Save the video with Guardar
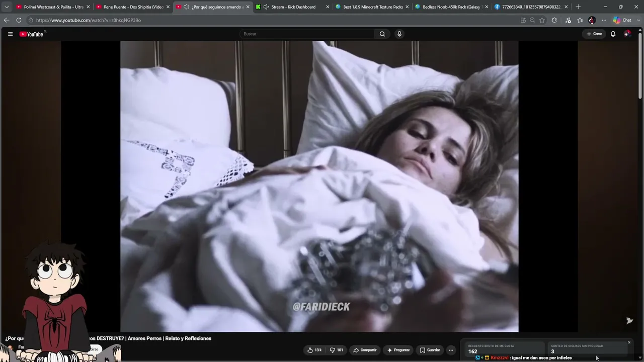This screenshot has width=644, height=362. pyautogui.click(x=430, y=350)
